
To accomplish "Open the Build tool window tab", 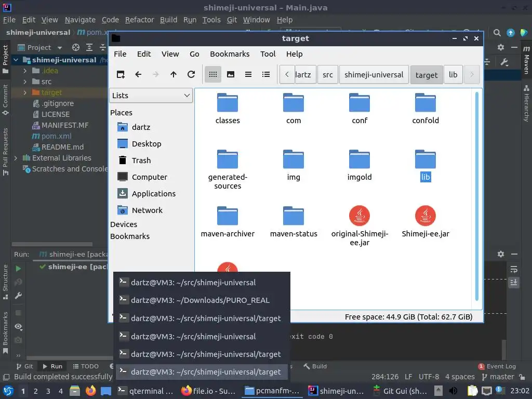I will tap(315, 366).
